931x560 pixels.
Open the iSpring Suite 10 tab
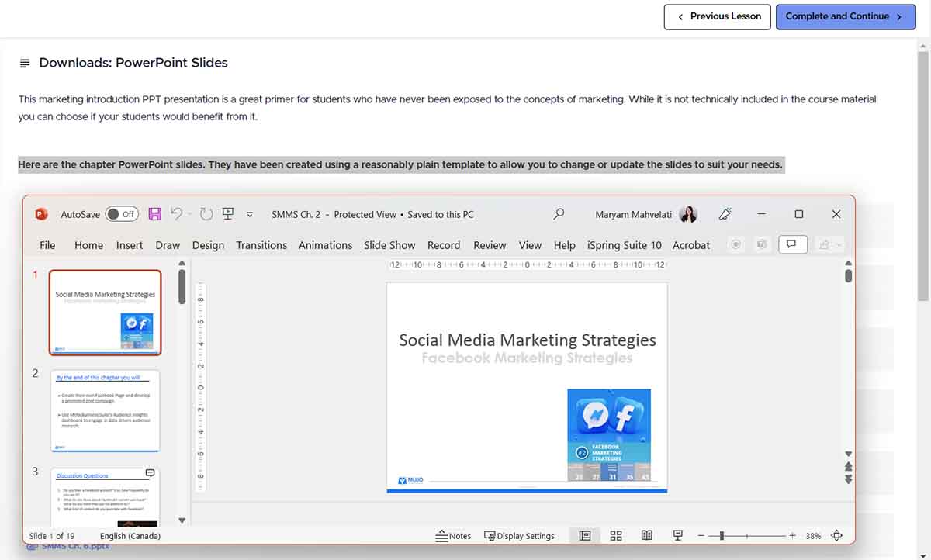[x=625, y=245]
